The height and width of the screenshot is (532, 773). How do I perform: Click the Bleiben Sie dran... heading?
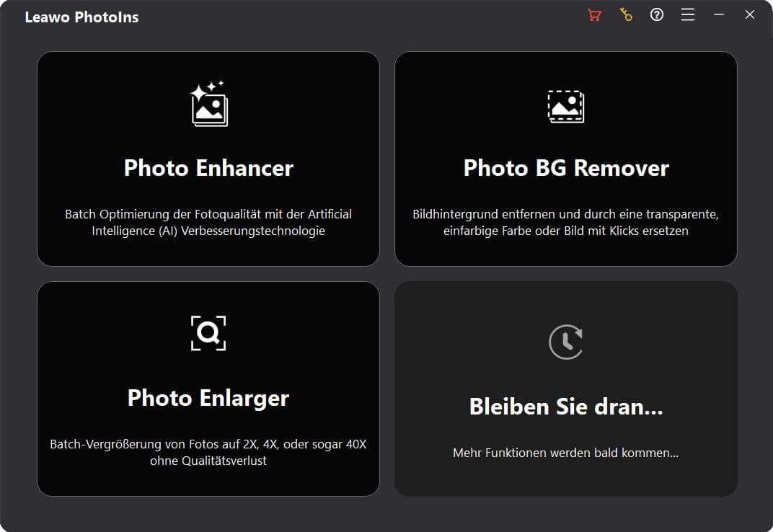[566, 407]
